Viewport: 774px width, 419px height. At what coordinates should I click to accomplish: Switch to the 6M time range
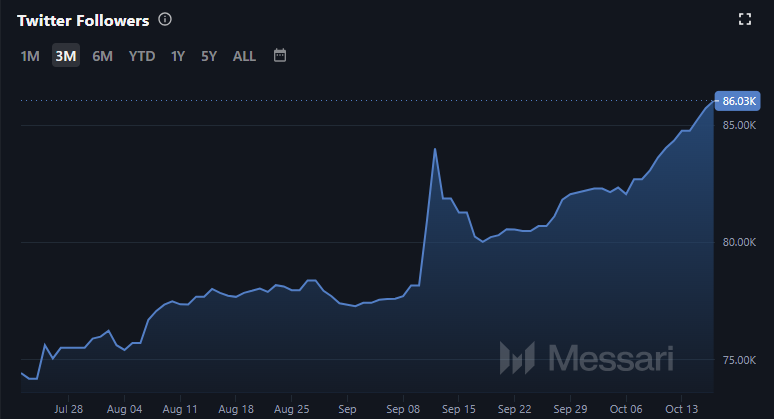tap(103, 56)
